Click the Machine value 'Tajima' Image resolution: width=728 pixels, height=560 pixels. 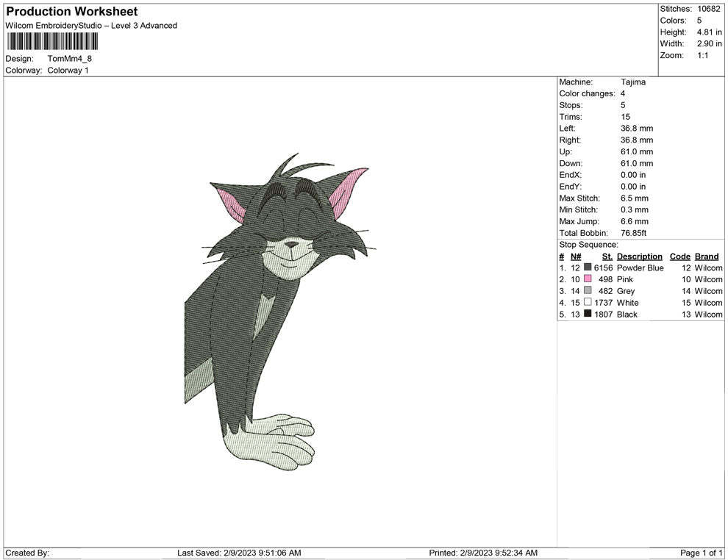(x=633, y=82)
